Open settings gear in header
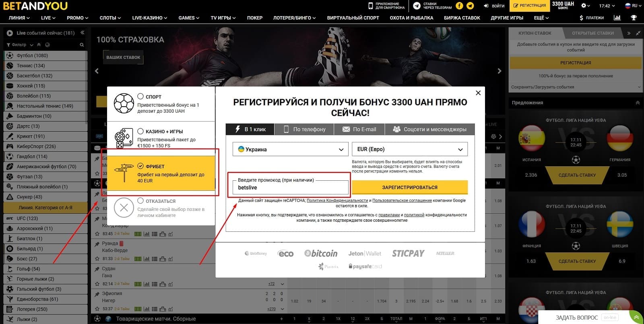The image size is (644, 324). pos(586,6)
